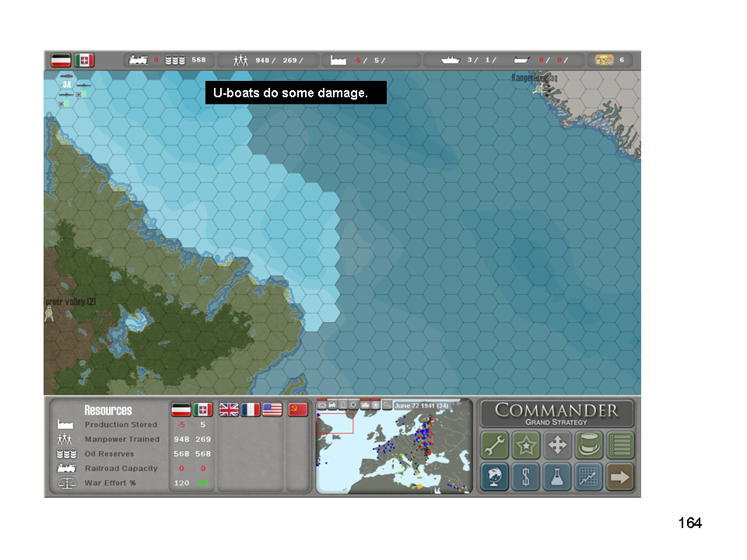Open the flask research button
The width and height of the screenshot is (747, 560).
558,477
